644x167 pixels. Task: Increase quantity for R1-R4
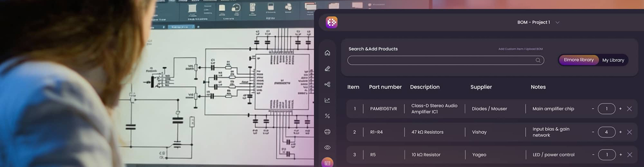click(x=620, y=132)
